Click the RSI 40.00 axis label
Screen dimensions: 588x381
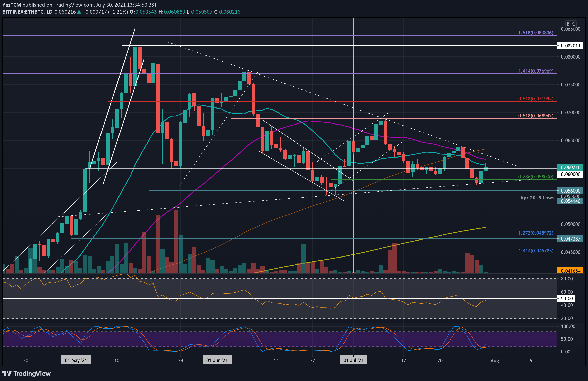[x=567, y=305]
